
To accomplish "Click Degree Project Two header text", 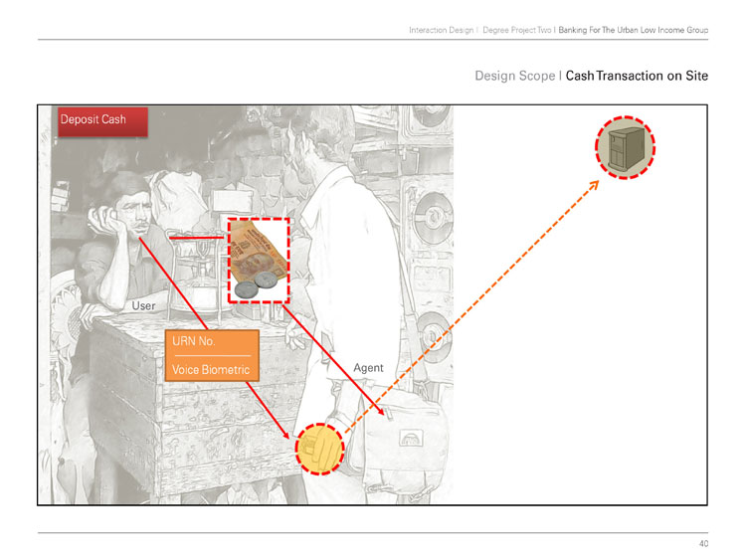I will (516, 30).
